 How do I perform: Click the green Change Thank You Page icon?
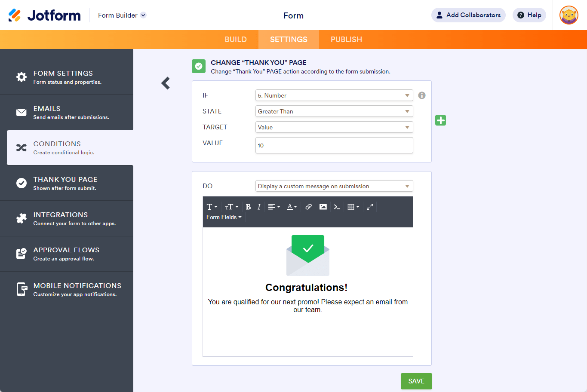pyautogui.click(x=199, y=66)
